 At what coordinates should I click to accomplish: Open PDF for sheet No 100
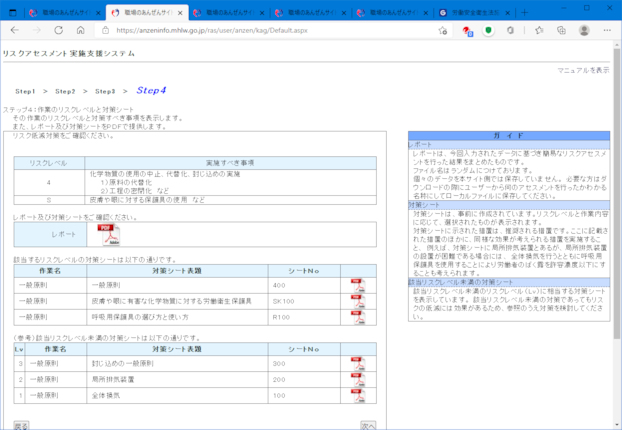(x=358, y=395)
